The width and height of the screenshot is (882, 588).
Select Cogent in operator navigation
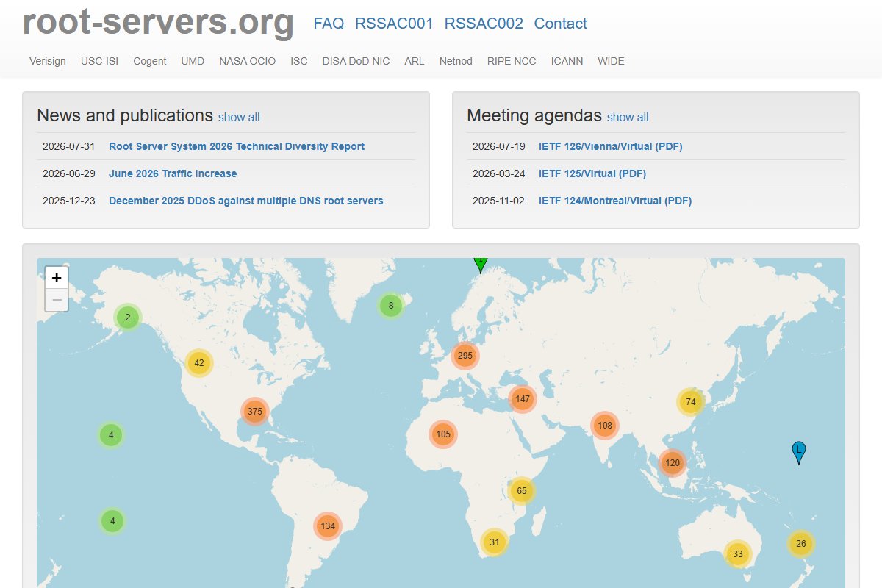(x=150, y=61)
